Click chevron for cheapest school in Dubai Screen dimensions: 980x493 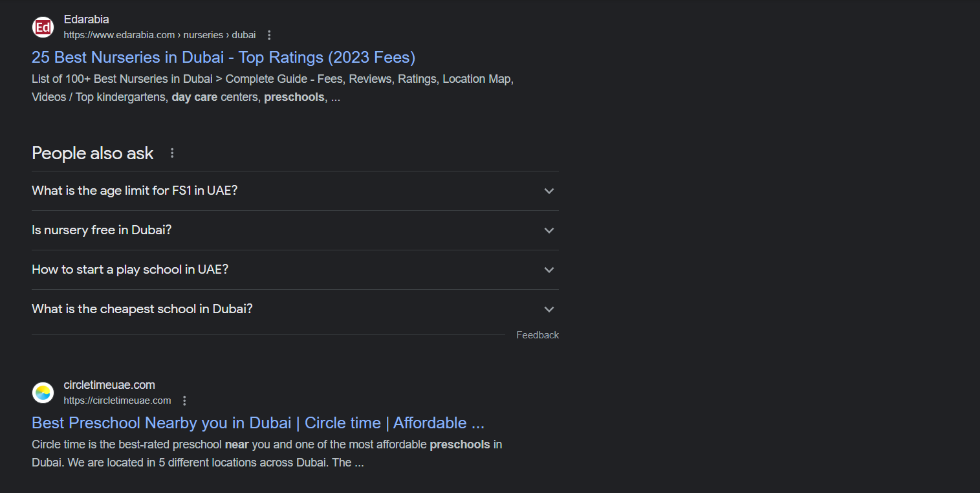click(549, 309)
